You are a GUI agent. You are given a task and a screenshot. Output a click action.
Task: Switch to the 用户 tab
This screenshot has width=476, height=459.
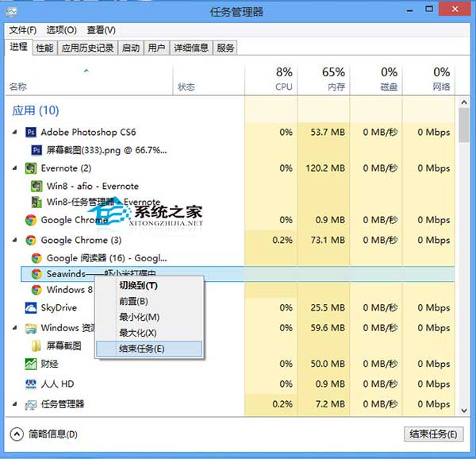(156, 48)
